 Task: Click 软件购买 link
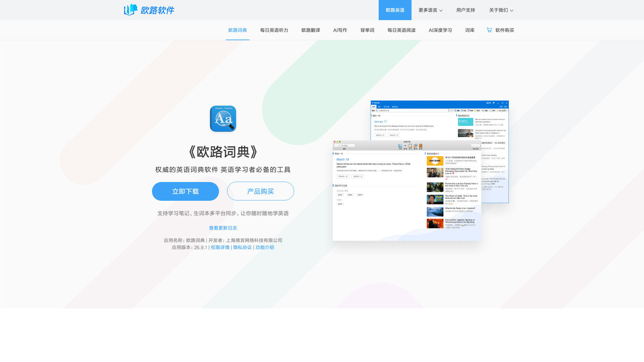click(x=505, y=30)
